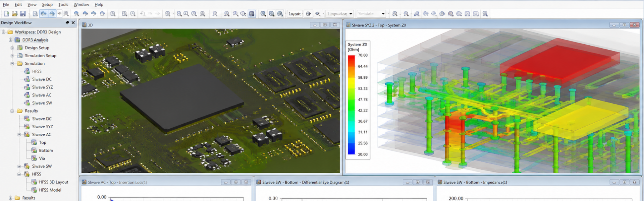
Task: Maximize the Slwave SW Impedance window
Action: tap(624, 182)
